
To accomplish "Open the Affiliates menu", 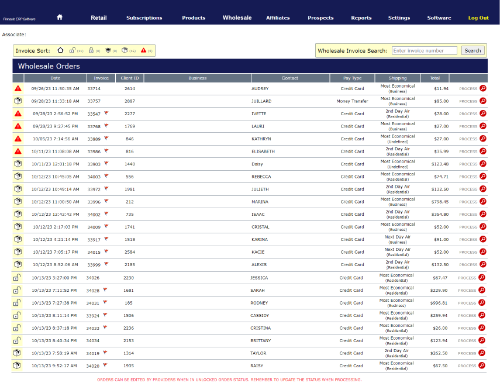I will pos(278,18).
